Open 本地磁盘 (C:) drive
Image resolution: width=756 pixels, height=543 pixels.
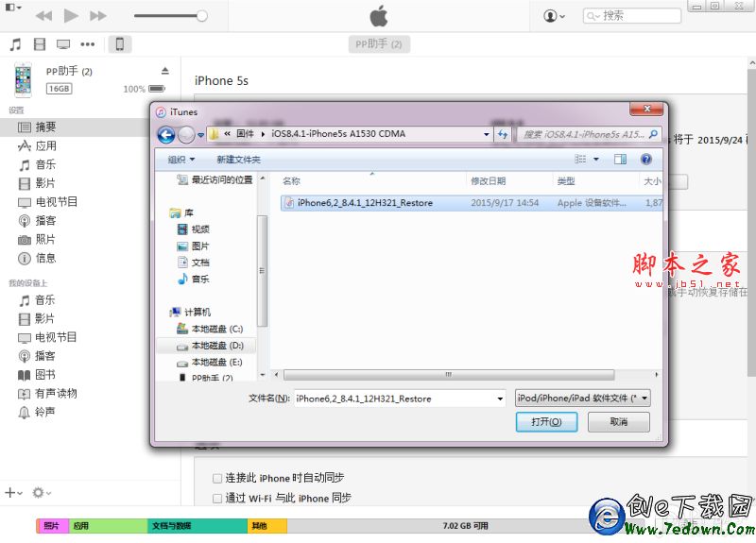[x=210, y=329]
